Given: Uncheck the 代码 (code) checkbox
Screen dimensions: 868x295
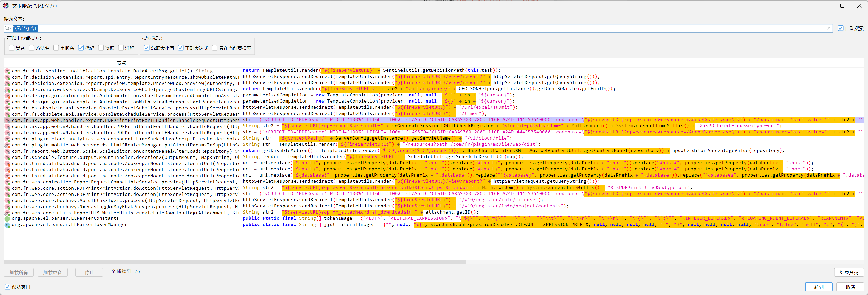Looking at the screenshot, I should click(x=81, y=48).
